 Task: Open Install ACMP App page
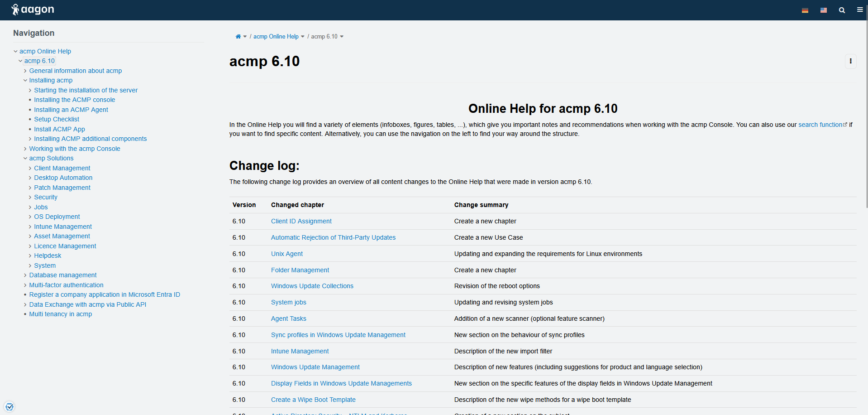pyautogui.click(x=60, y=129)
